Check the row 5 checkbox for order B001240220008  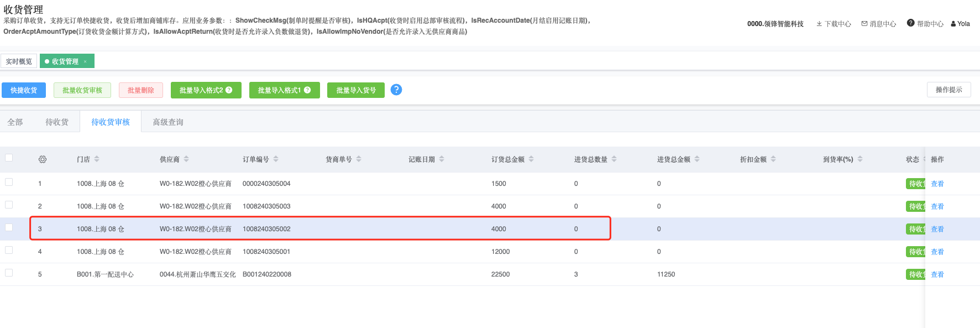[9, 273]
